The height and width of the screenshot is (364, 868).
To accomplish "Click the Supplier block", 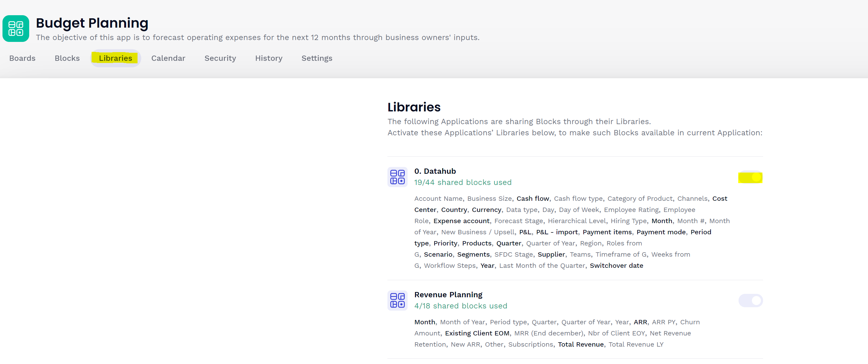I will (x=551, y=254).
